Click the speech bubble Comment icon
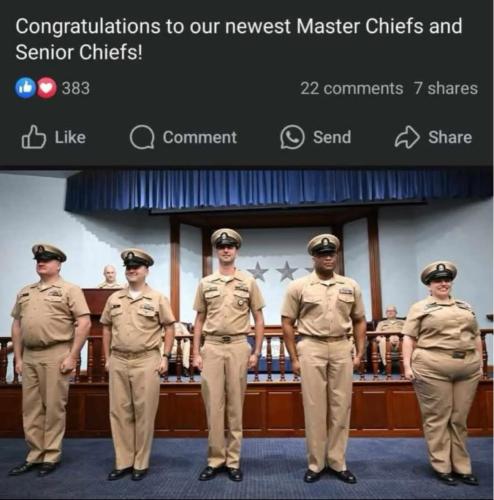Viewport: 494px width, 500px height. 142,137
